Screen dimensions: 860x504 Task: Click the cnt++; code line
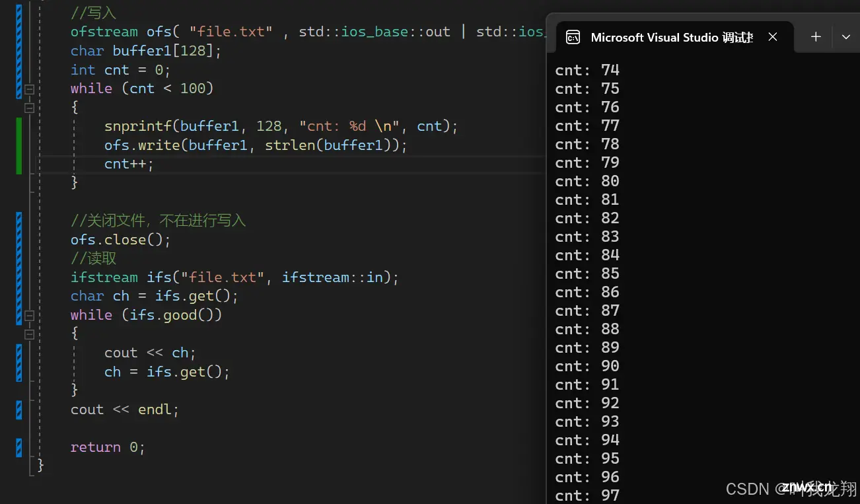point(129,164)
